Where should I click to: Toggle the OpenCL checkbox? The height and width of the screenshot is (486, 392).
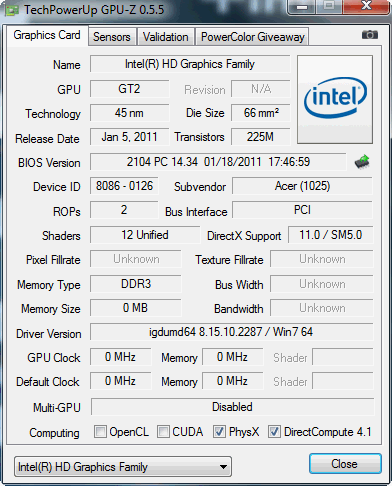tap(100, 431)
